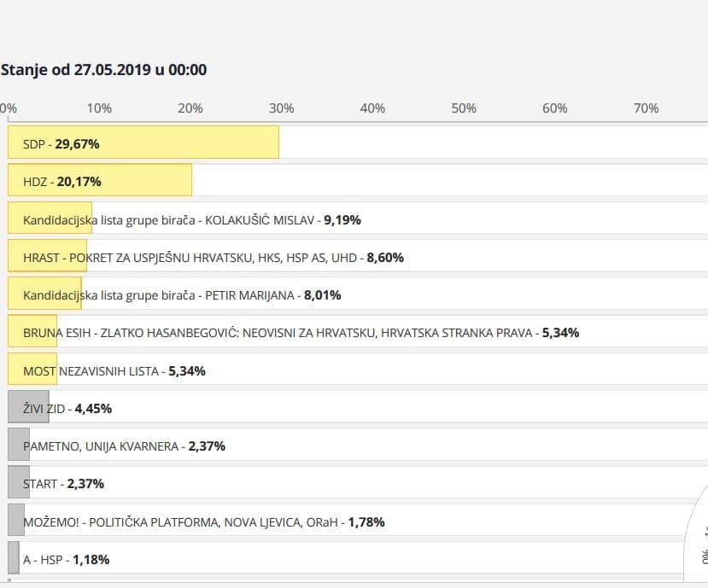
Task: Click the 30% axis tick label
Action: click(282, 108)
